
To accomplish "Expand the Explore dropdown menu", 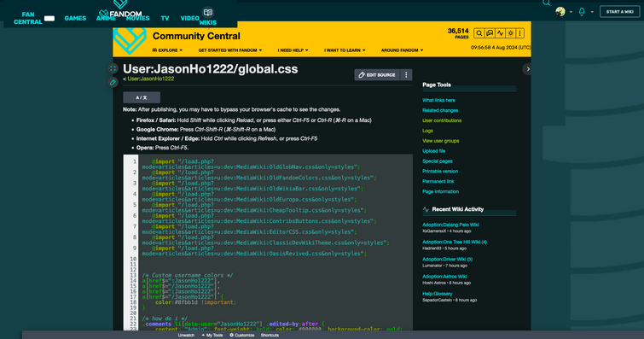I will click(x=167, y=50).
